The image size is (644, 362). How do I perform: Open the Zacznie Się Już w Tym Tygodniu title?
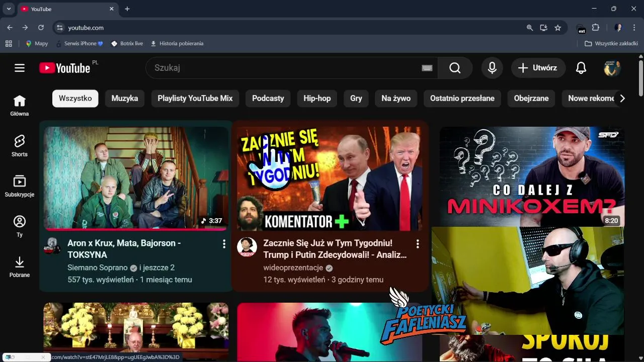tap(335, 249)
